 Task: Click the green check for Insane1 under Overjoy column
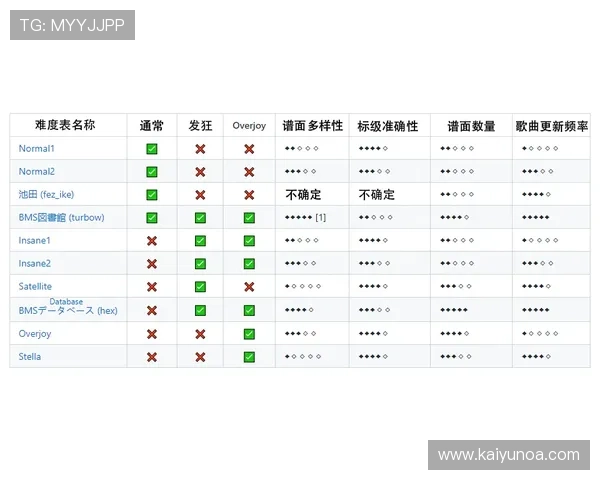pyautogui.click(x=249, y=241)
